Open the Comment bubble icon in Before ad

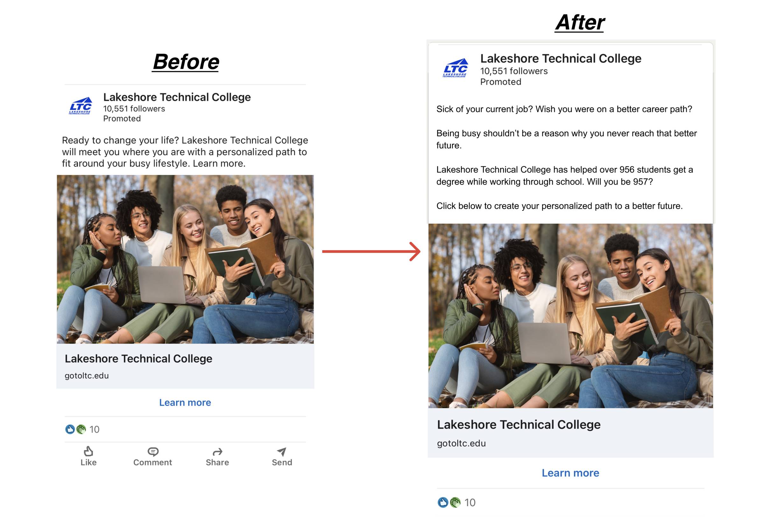tap(153, 451)
